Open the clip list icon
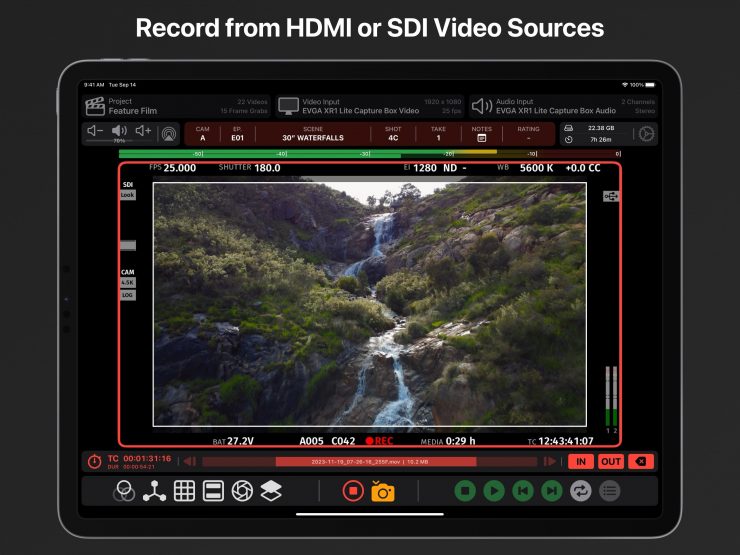The width and height of the screenshot is (740, 555). pos(609,491)
